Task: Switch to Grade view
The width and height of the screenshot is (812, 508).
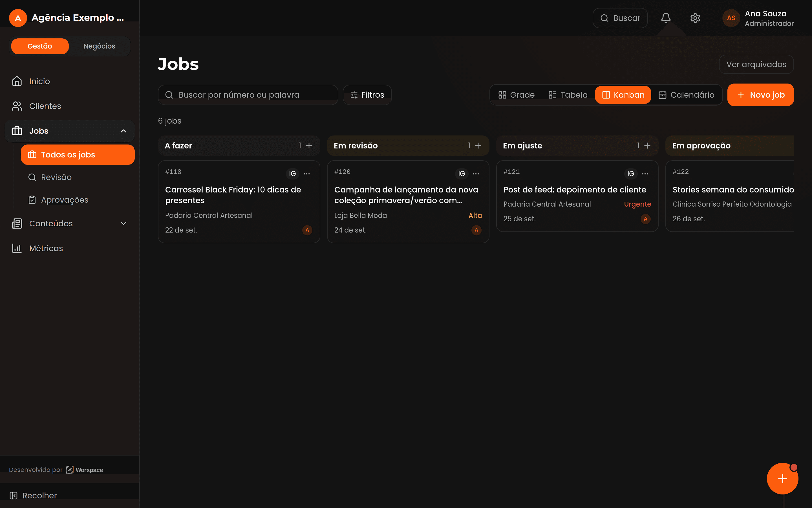Action: point(517,95)
